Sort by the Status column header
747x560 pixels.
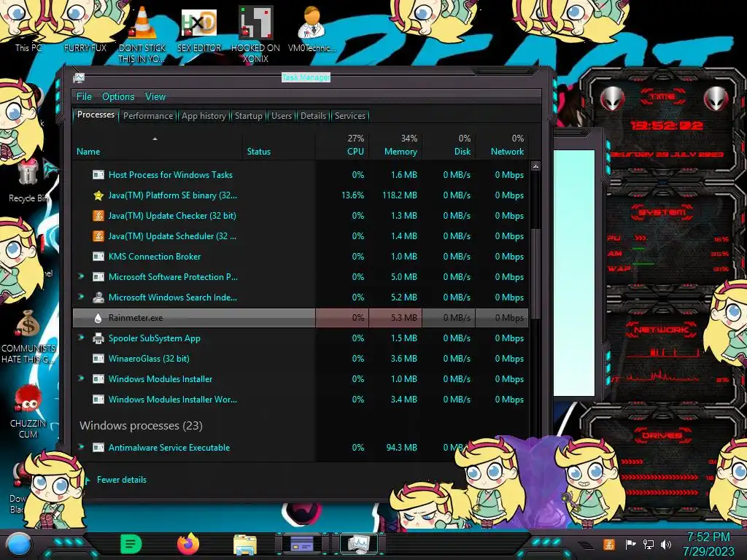(279, 145)
